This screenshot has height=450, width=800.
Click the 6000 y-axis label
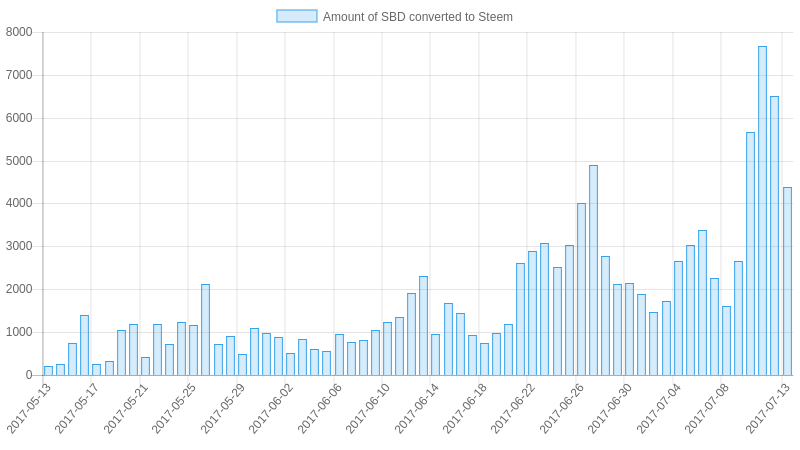[19, 118]
